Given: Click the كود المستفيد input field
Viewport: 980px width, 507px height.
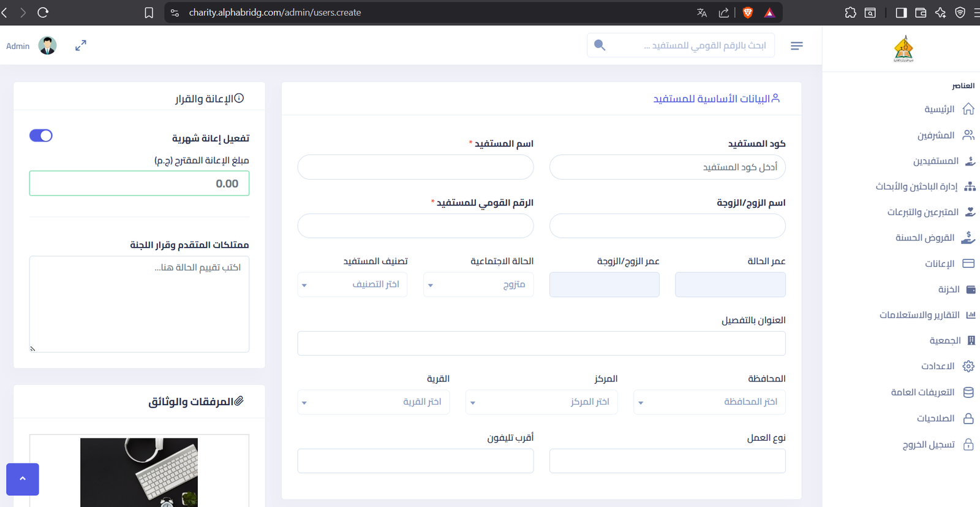Looking at the screenshot, I should click(668, 167).
